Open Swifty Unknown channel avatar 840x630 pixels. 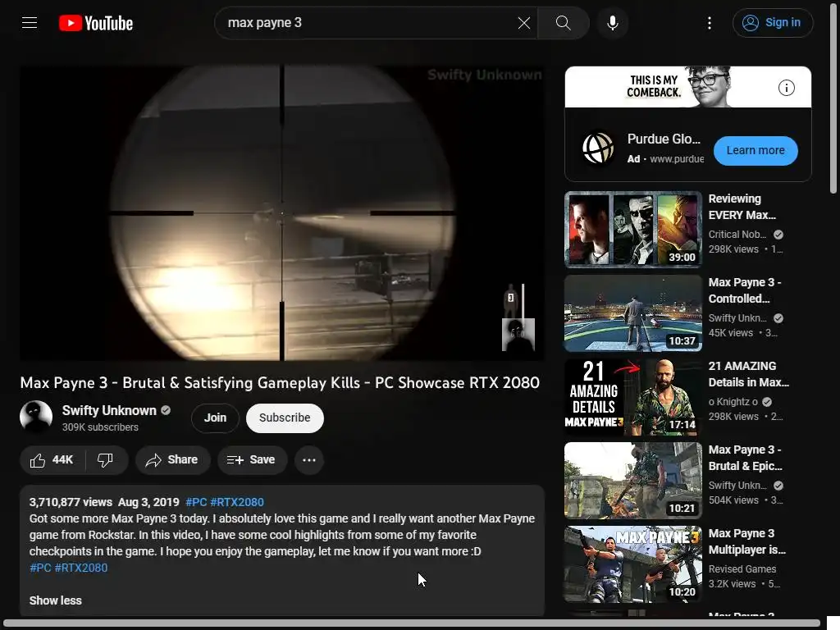click(36, 416)
